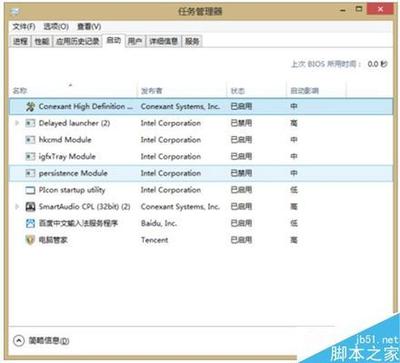Maximize the Task Manager window
400x363 pixels.
(359, 10)
